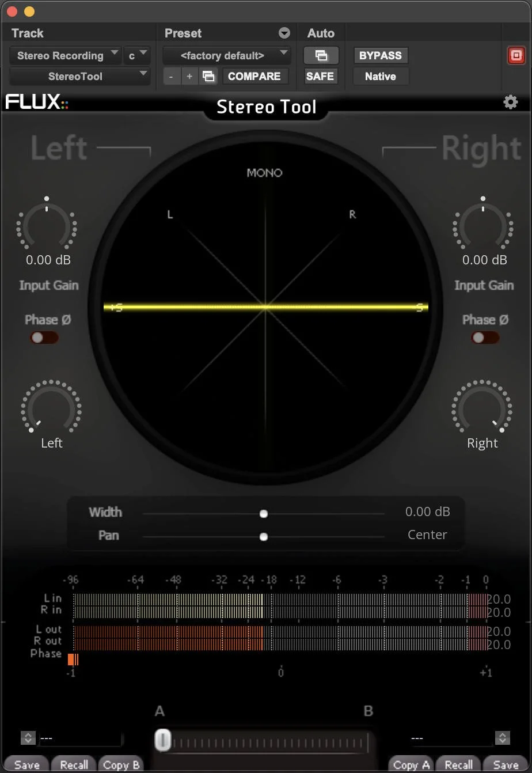Viewport: 532px width, 773px height.
Task: Click the Left pan knob
Action: click(x=51, y=407)
